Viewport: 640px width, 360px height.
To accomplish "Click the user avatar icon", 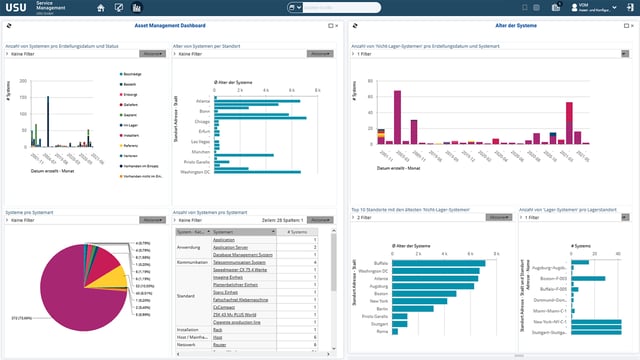I will (x=574, y=7).
